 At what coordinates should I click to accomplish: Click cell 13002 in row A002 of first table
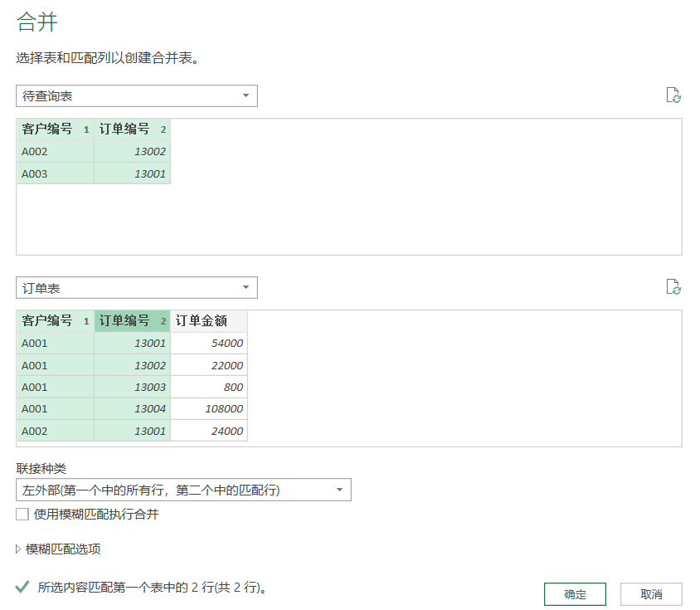pos(132,152)
